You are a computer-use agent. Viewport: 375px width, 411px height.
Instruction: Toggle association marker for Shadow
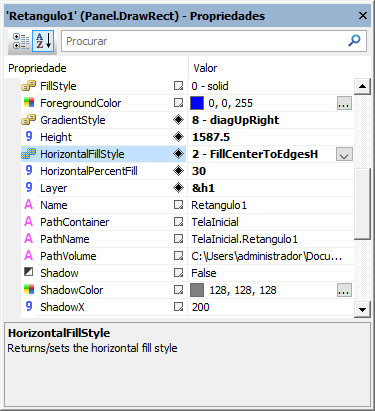click(179, 273)
